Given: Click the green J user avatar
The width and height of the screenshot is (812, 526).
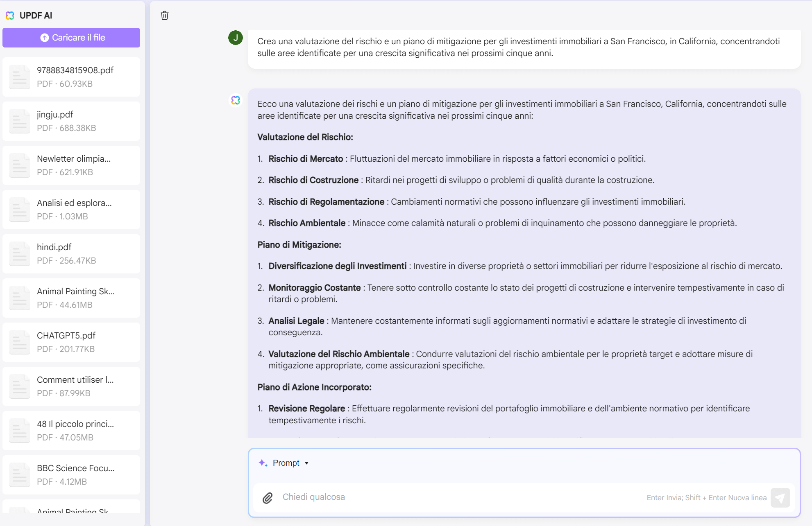Looking at the screenshot, I should [236, 38].
